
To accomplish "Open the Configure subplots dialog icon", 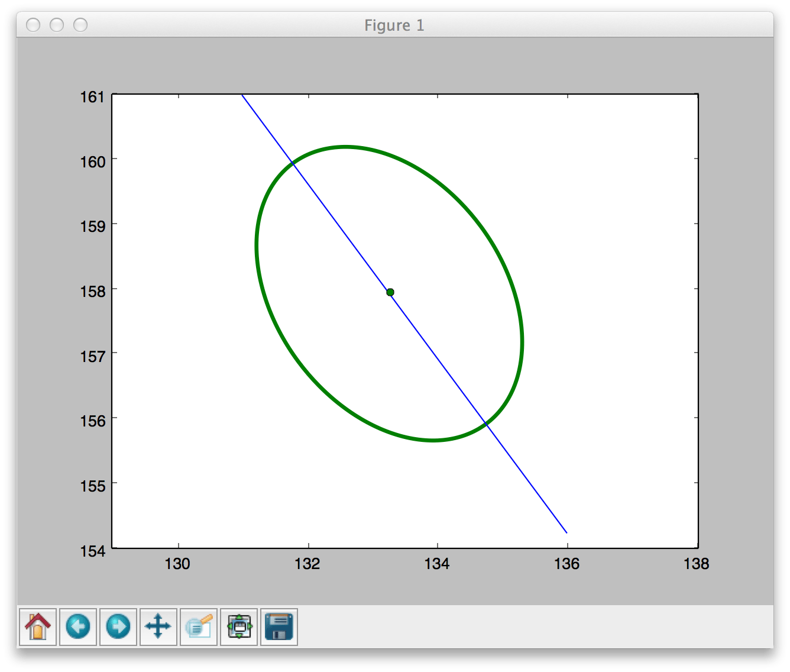I will tap(239, 627).
